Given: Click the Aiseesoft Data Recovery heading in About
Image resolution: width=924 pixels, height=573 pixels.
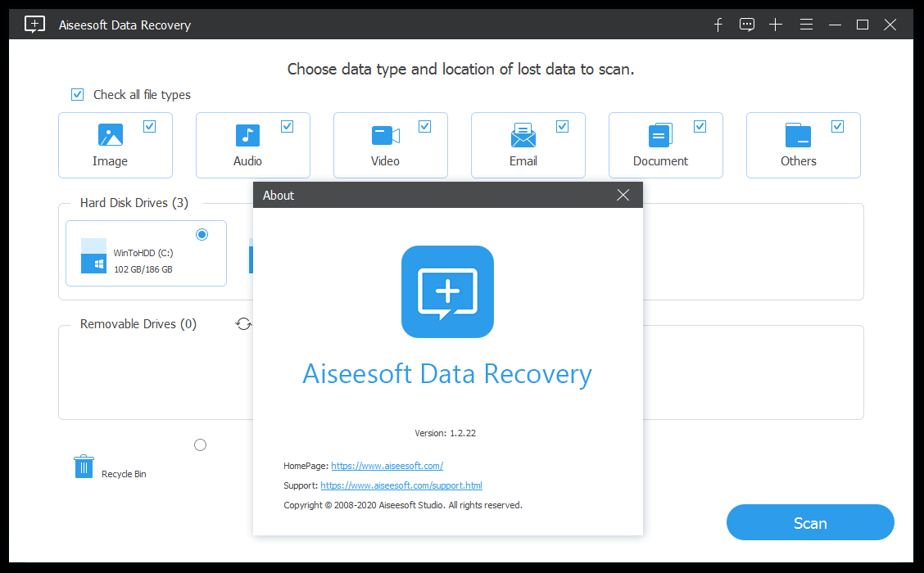Looking at the screenshot, I should 447,373.
